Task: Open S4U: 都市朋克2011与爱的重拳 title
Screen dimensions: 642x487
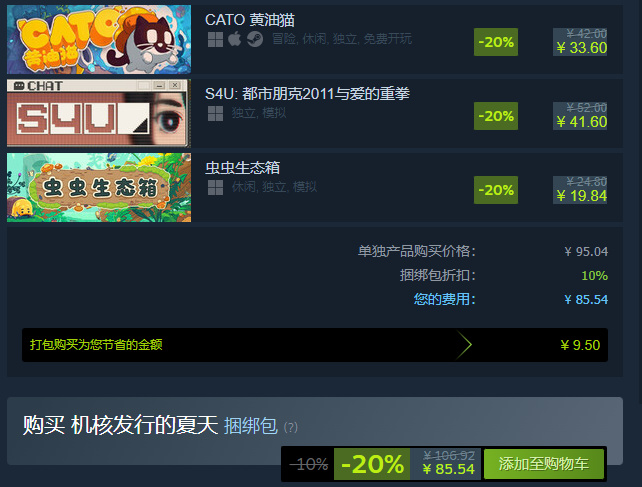Action: coord(307,94)
